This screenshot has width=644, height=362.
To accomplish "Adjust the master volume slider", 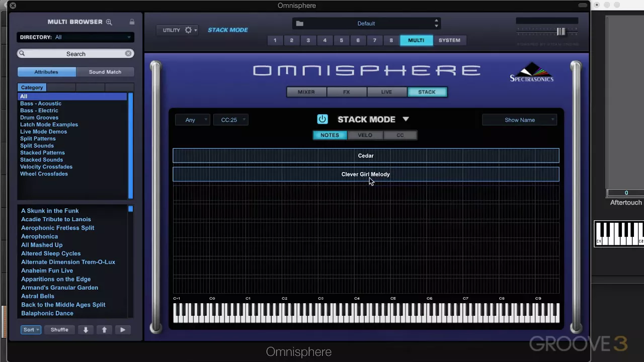I will point(561,31).
